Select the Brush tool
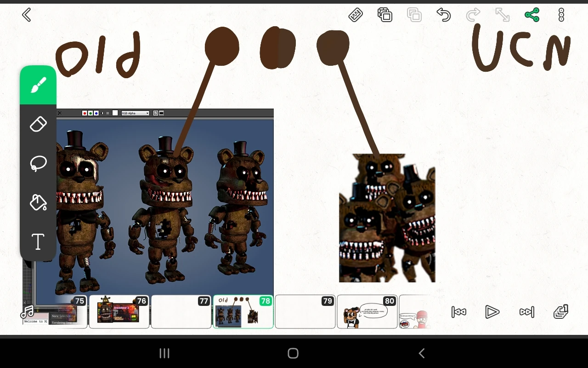 (x=38, y=86)
